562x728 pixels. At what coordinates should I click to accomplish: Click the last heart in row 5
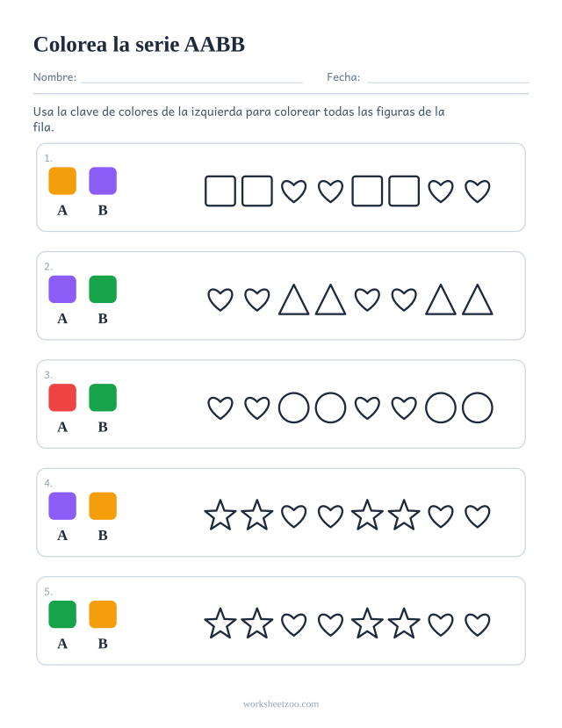(x=478, y=624)
